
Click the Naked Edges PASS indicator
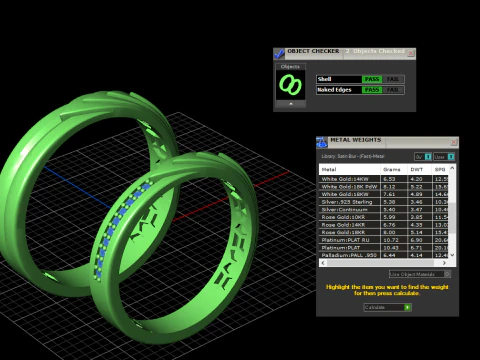pyautogui.click(x=372, y=90)
